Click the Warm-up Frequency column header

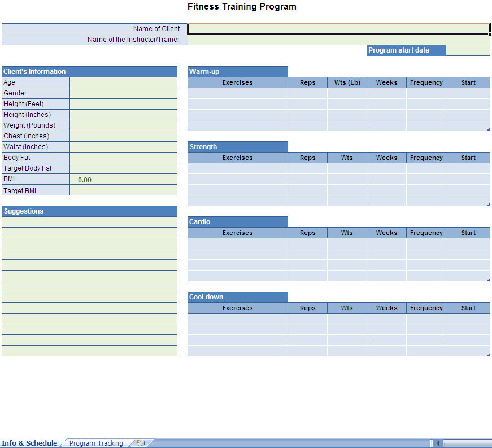(426, 82)
